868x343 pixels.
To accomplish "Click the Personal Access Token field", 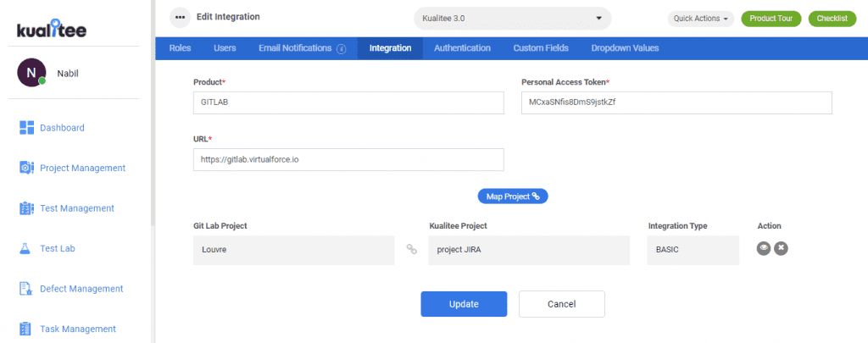I will pos(676,103).
